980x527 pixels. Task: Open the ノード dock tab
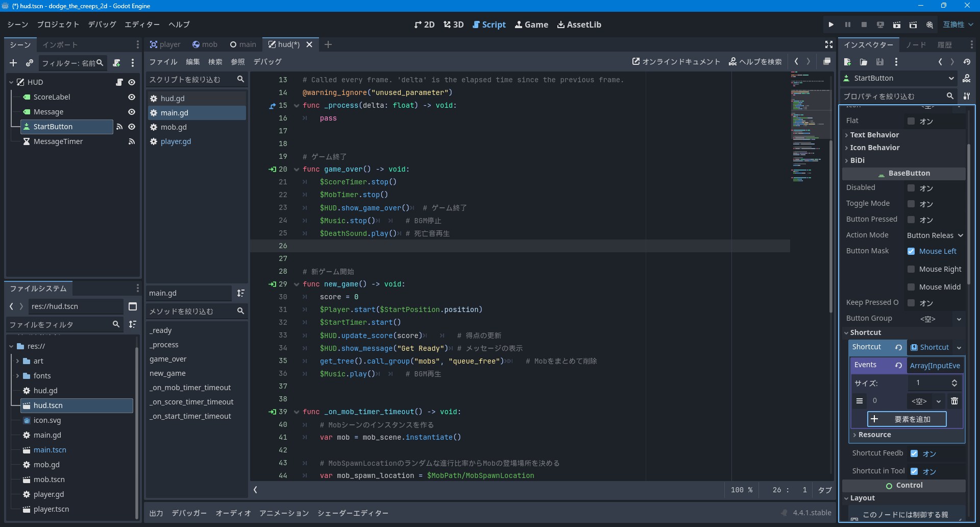[x=916, y=45]
